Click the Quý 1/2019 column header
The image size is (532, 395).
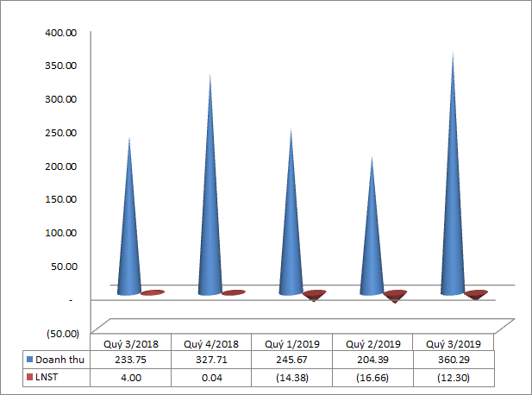point(292,344)
